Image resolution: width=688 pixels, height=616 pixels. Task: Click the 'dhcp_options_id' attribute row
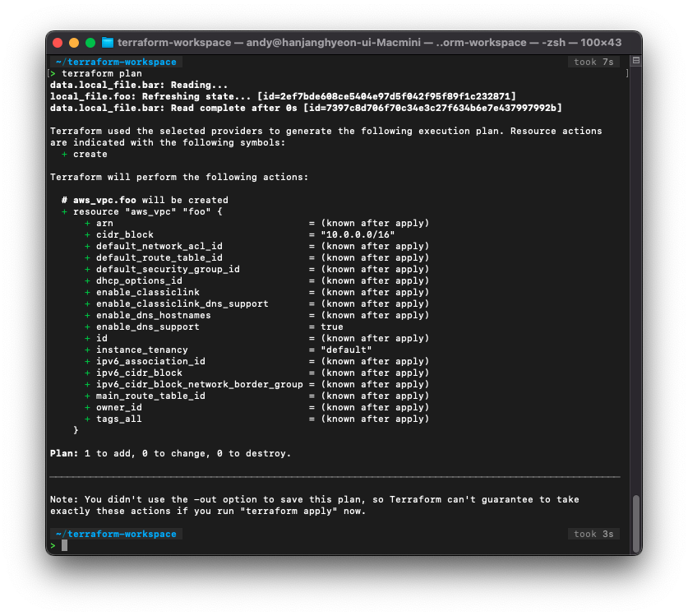tap(256, 280)
